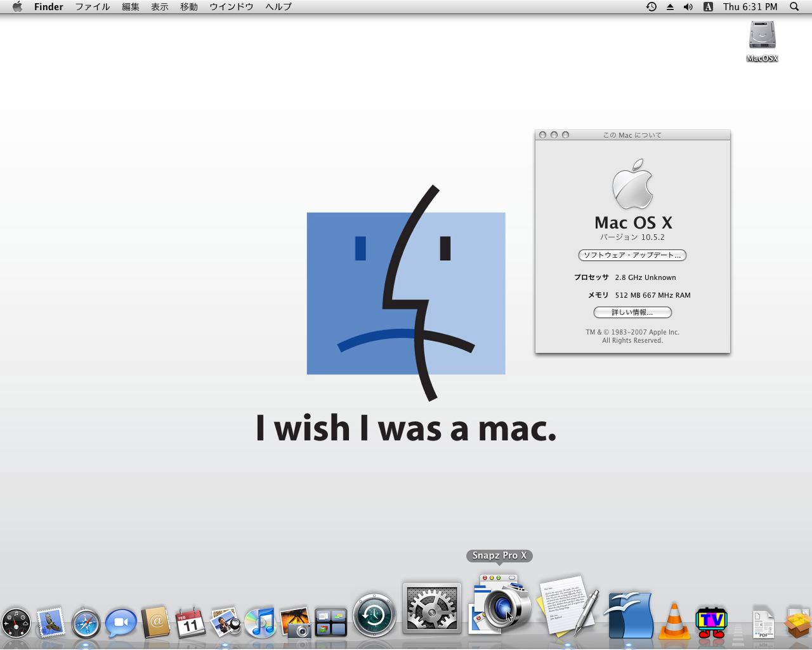Click the eject icon in menu bar
812x650 pixels.
pos(670,6)
